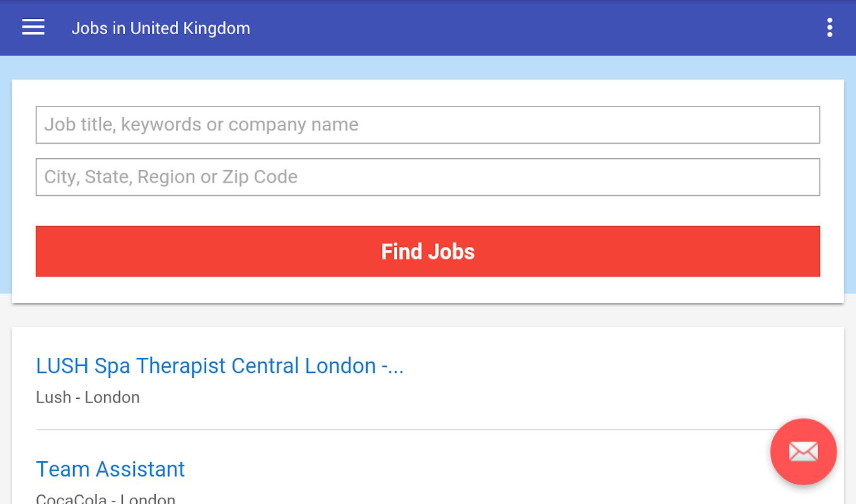
Task: Focus the City, State, Region field
Action: 427,177
